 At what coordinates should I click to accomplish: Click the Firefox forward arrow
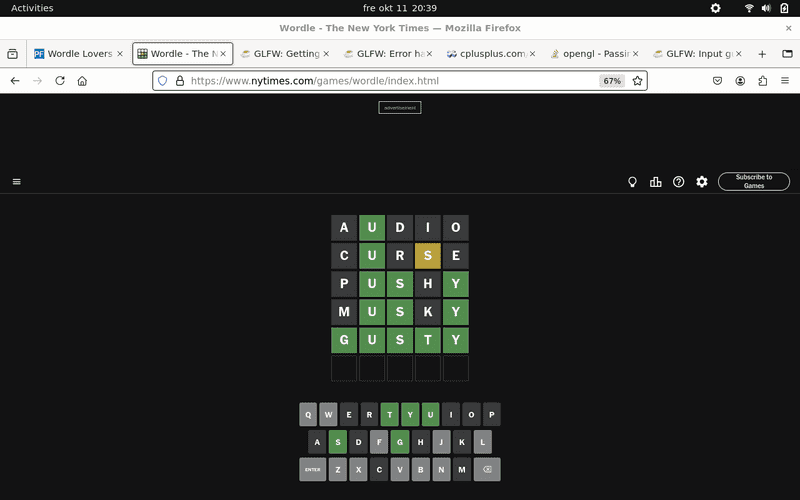tap(37, 81)
